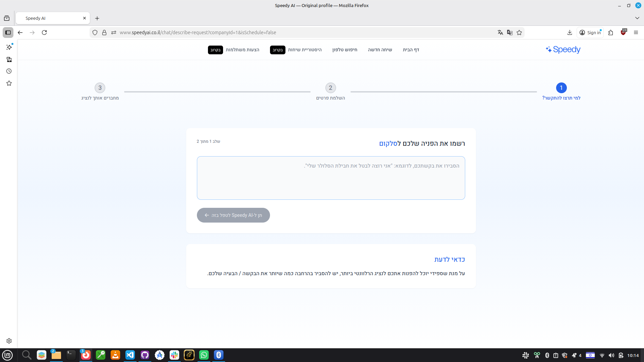Click the חיפוש טלפון nav link
The width and height of the screenshot is (644, 362).
point(344,50)
